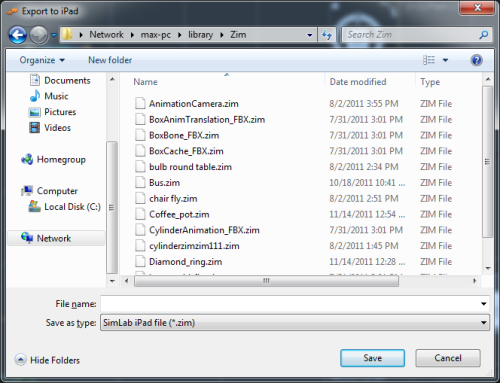Click the Hide Folders toggle
This screenshot has height=383, width=500.
pos(47,360)
